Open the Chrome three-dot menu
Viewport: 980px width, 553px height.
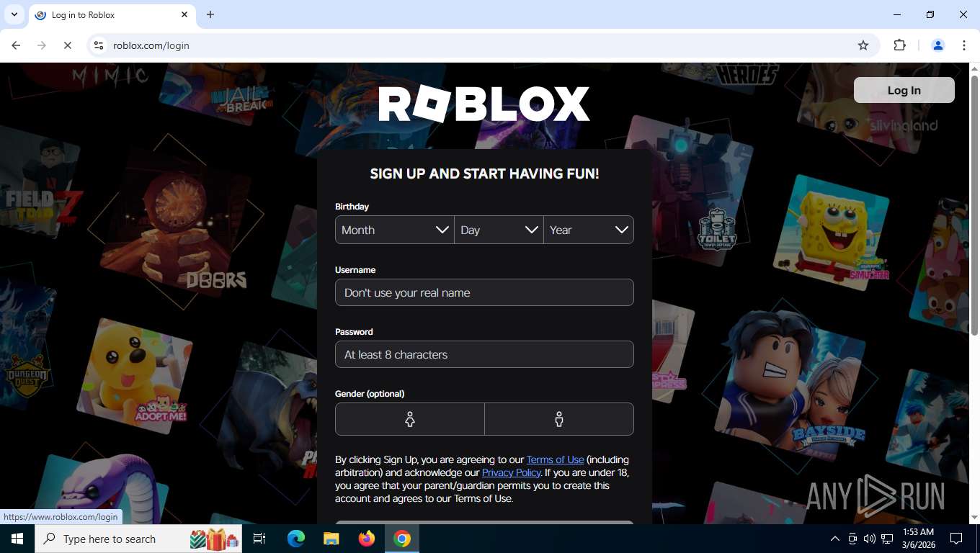(964, 45)
